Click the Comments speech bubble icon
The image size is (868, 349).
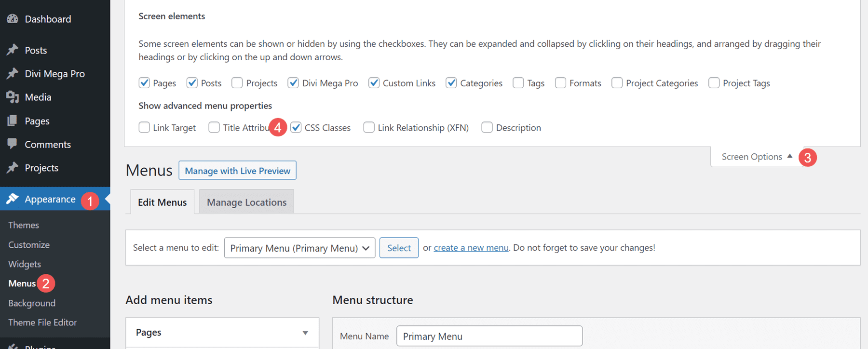tap(13, 144)
